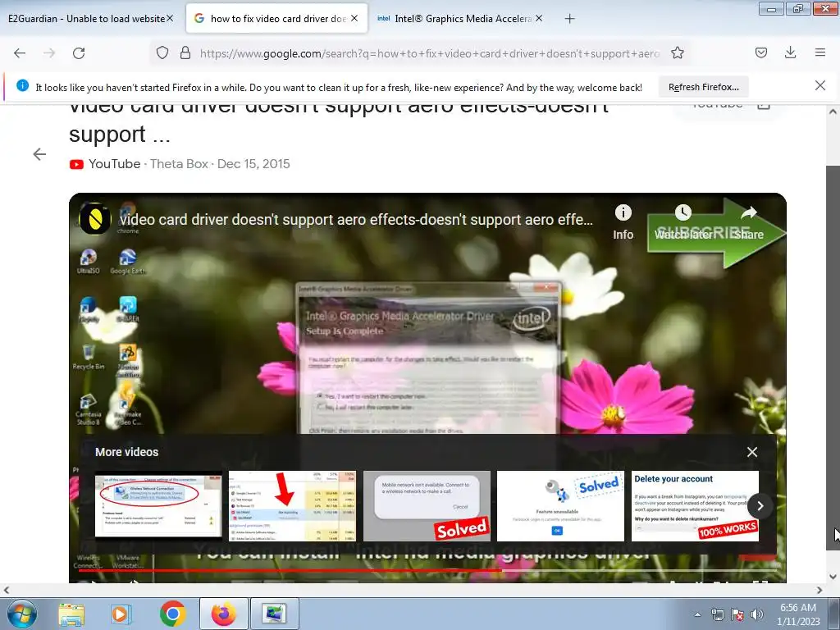
Task: Open the Feature unavailable Solved thumbnail
Action: point(561,505)
